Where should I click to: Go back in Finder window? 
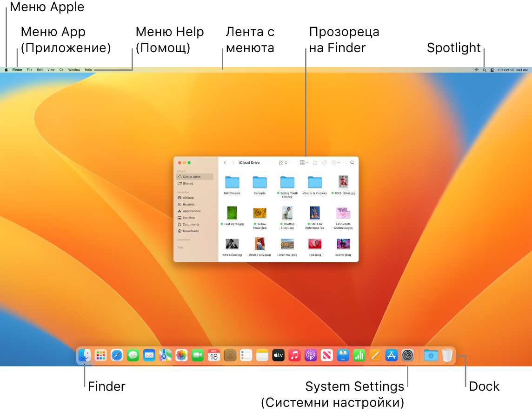(225, 163)
